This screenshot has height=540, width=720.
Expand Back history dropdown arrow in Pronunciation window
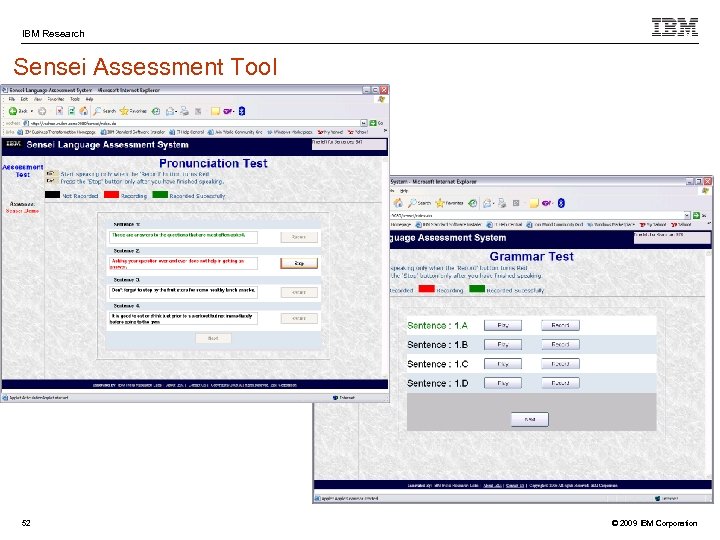coord(32,111)
